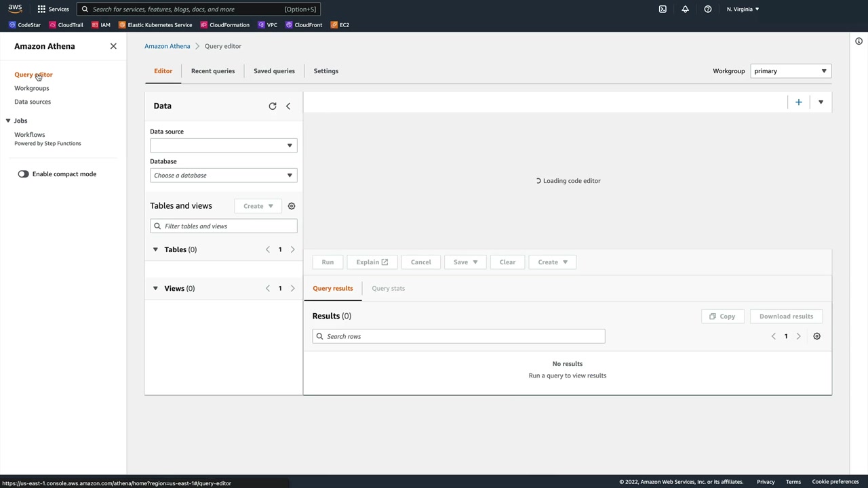Viewport: 868px width, 488px height.
Task: Go to previous Tables page
Action: (x=268, y=249)
